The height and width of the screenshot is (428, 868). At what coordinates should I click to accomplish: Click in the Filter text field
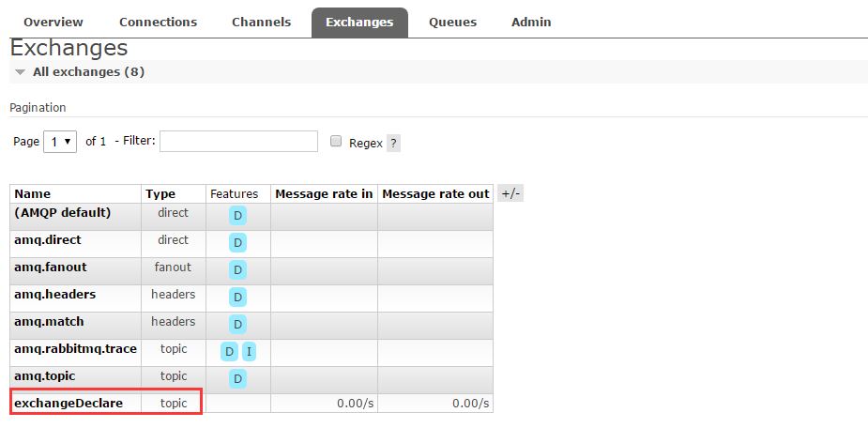pyautogui.click(x=239, y=142)
